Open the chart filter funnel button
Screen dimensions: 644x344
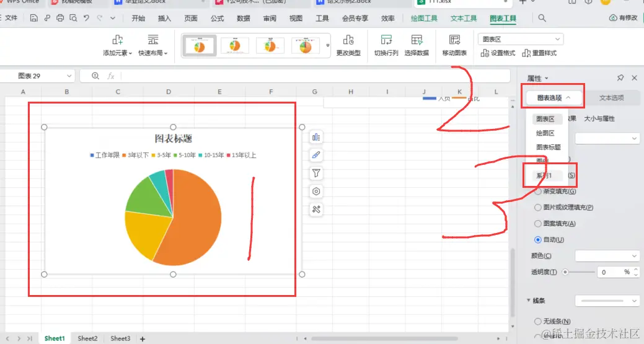pos(316,173)
